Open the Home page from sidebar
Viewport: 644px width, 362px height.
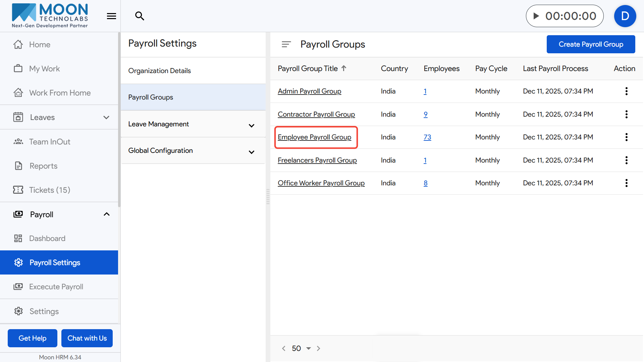coord(40,45)
